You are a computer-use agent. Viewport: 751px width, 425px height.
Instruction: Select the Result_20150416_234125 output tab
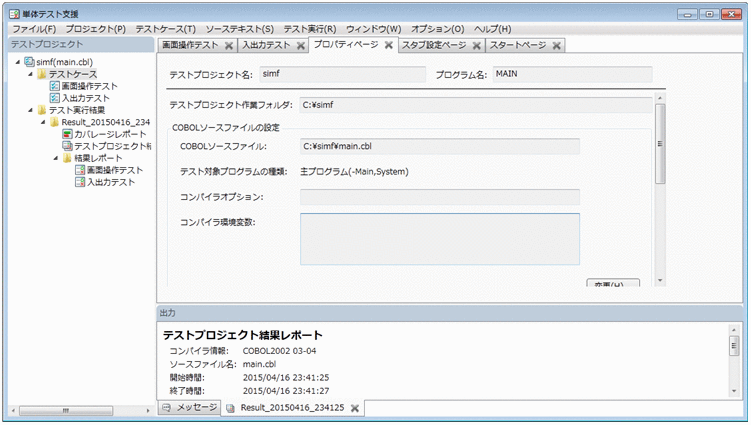292,408
